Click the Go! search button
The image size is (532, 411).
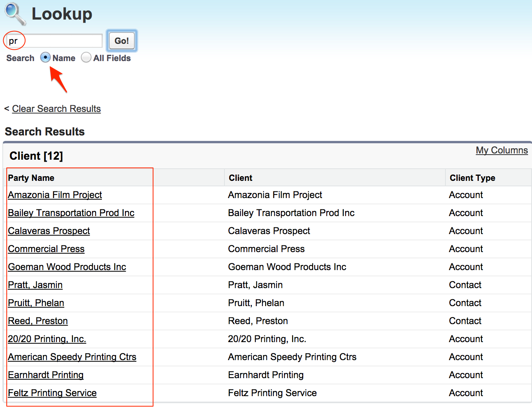121,40
